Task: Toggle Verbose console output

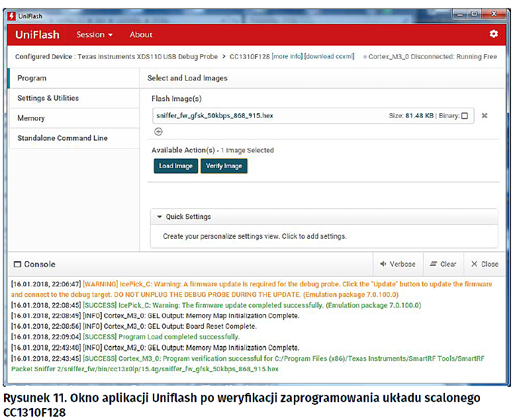Action: coord(397,264)
